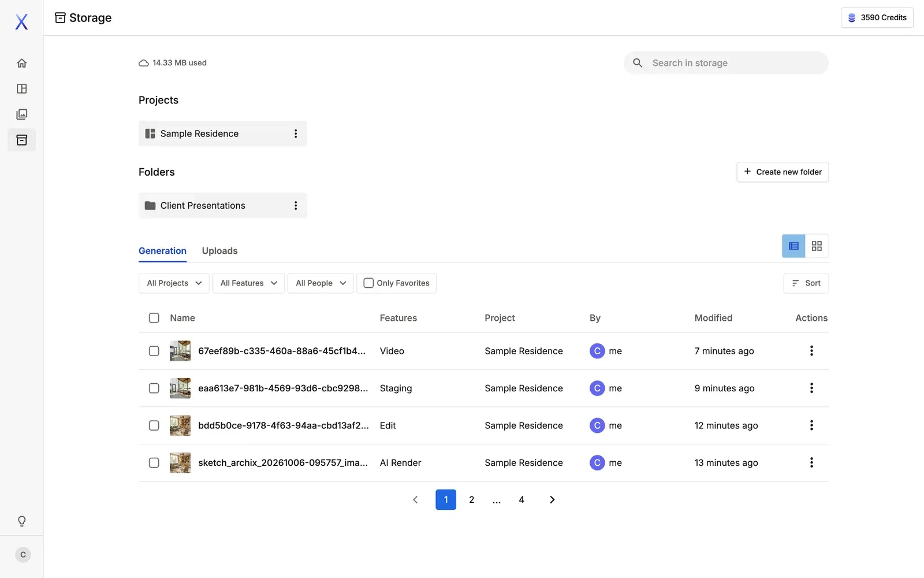Viewport: 924px width, 578px height.
Task: Click the project icon of Sample Residence
Action: [150, 134]
